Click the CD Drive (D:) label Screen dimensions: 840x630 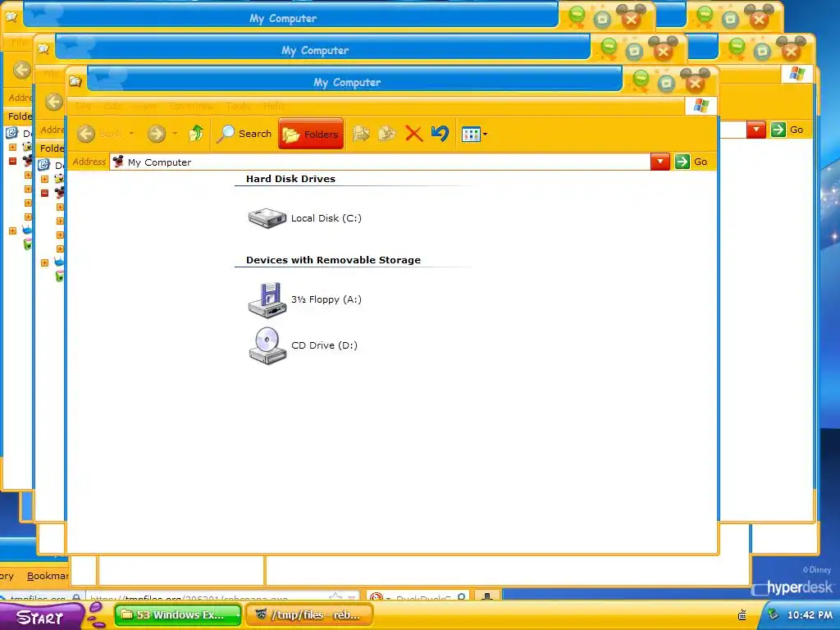pos(324,345)
